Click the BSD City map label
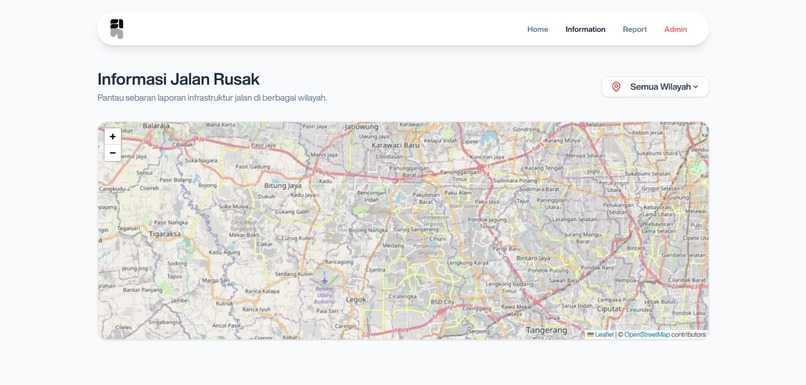This screenshot has height=385, width=806. 443,302
